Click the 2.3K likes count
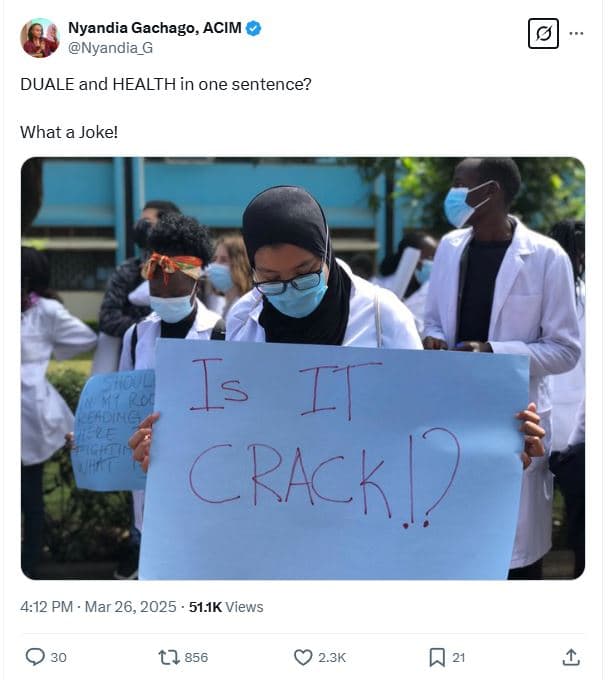Viewport: 611px width, 680px height. point(332,657)
